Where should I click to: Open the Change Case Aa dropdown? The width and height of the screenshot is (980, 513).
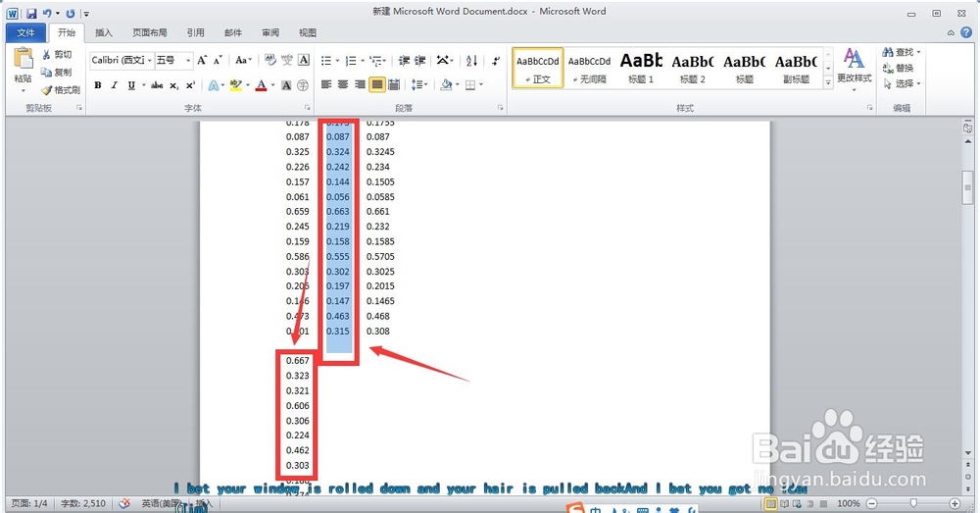click(243, 60)
